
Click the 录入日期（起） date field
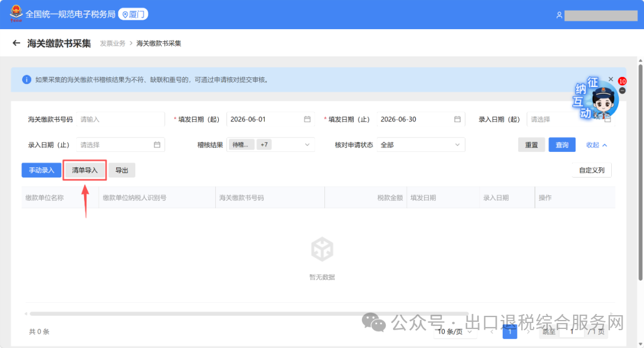tap(571, 119)
